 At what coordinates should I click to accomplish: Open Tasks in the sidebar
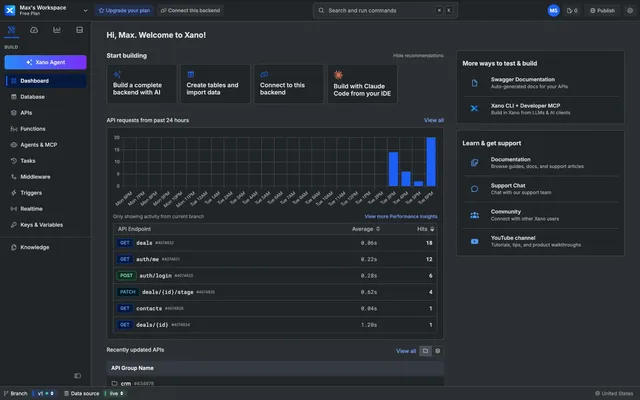46,161
